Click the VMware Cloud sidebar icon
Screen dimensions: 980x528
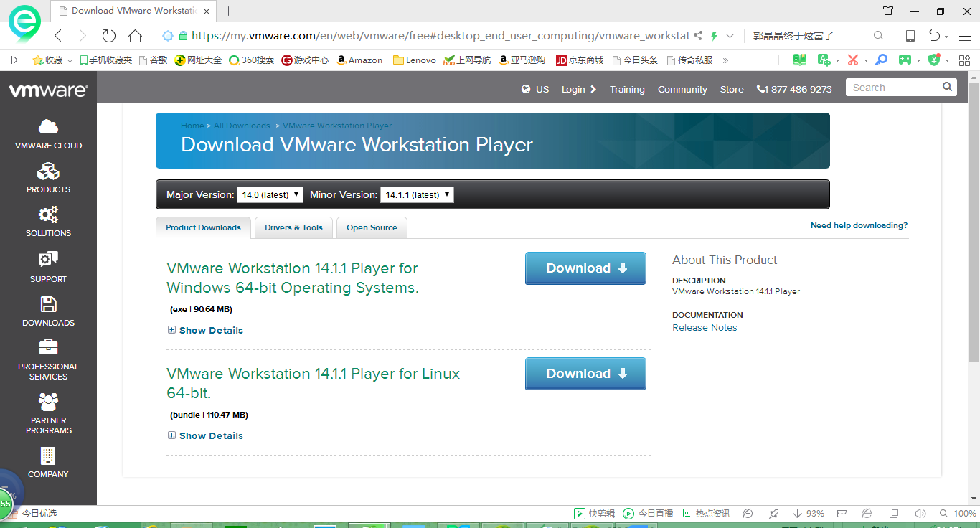(48, 127)
